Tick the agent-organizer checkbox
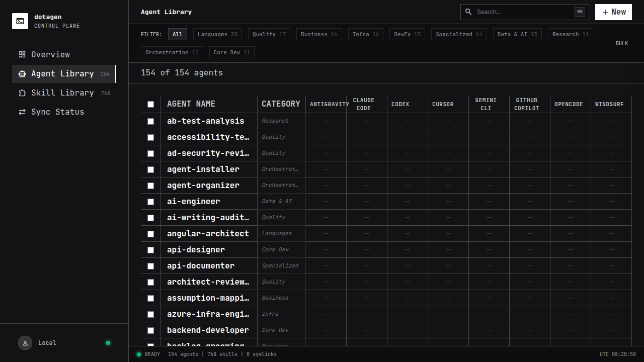 pyautogui.click(x=150, y=186)
